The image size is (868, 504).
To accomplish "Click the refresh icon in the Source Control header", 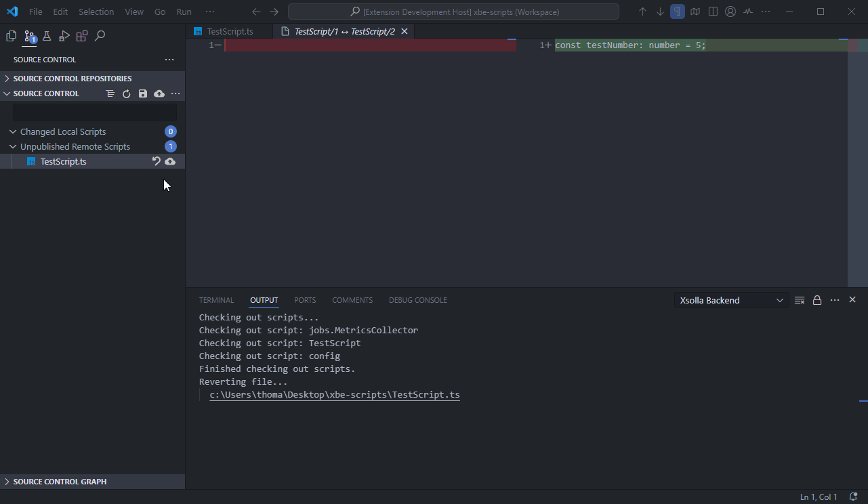I will click(127, 93).
